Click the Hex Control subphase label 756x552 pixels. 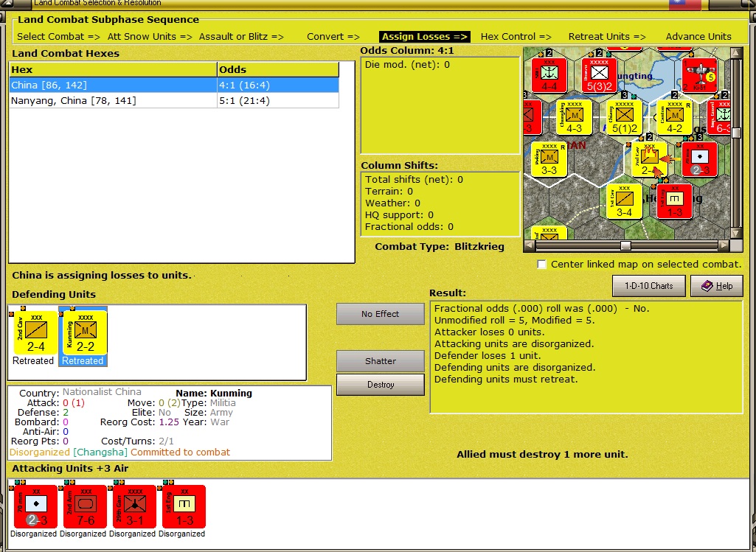(x=516, y=37)
